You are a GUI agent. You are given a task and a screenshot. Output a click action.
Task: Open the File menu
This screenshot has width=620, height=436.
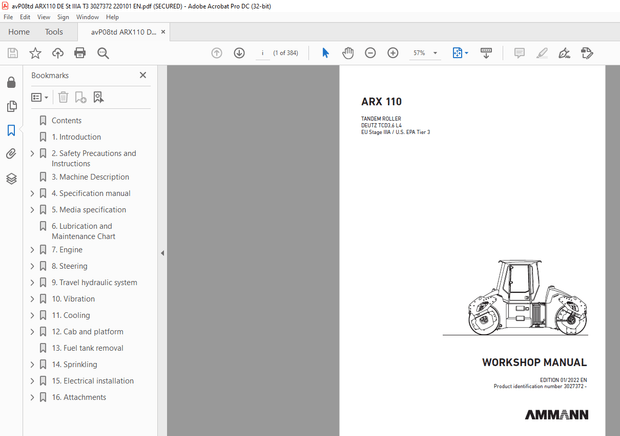pyautogui.click(x=8, y=17)
